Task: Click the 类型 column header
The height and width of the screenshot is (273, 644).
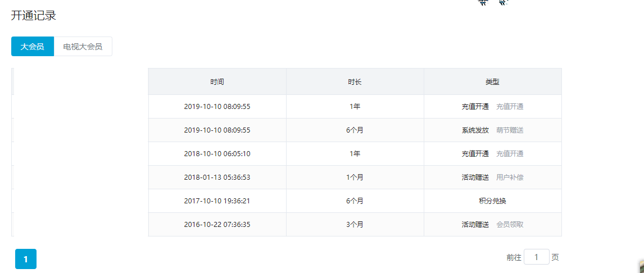Action: click(x=492, y=82)
